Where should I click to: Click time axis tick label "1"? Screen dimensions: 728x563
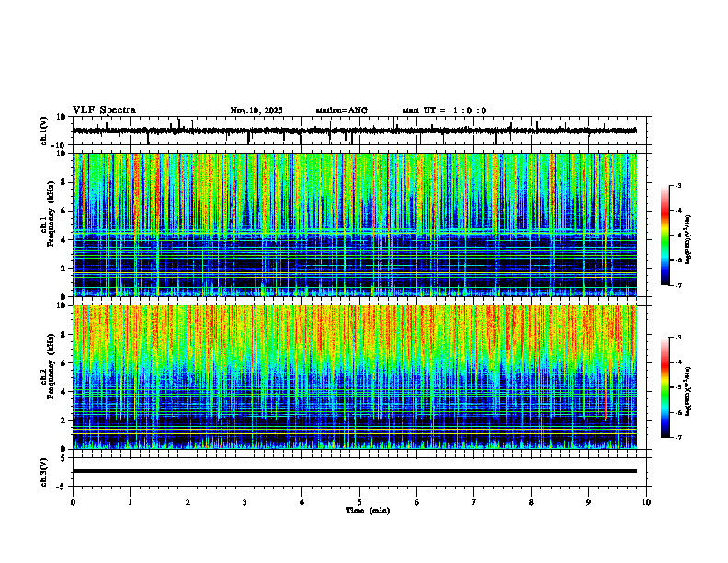130,502
